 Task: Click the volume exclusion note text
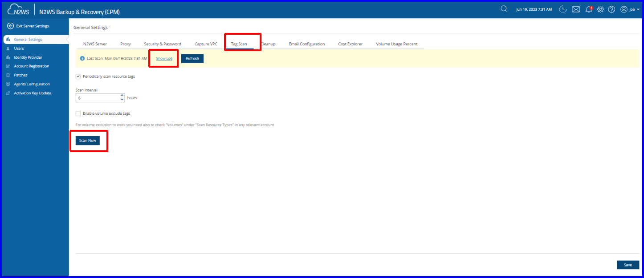(x=175, y=125)
